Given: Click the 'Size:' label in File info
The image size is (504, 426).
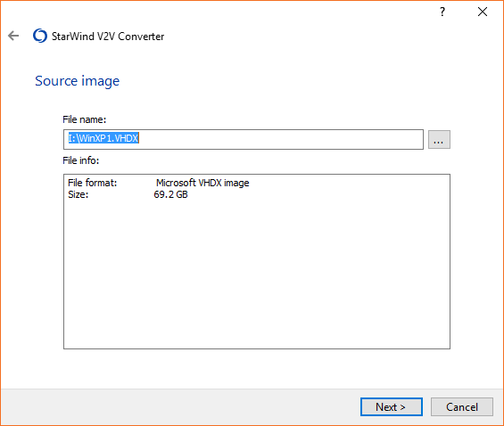Looking at the screenshot, I should click(78, 194).
